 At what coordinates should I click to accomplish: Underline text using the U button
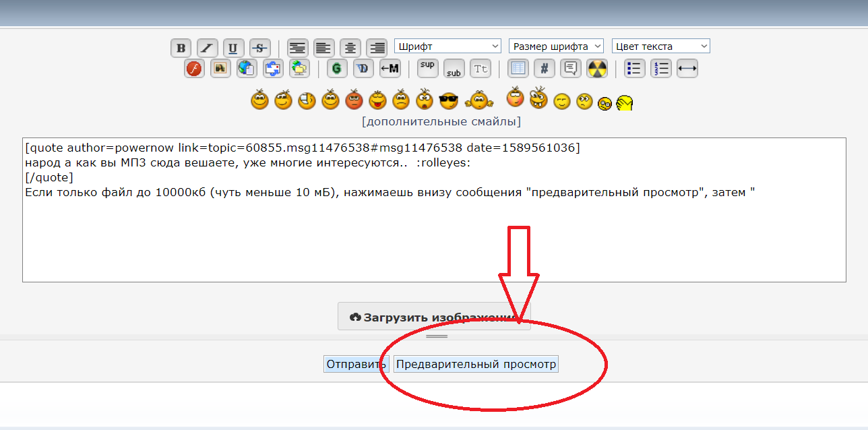point(233,48)
